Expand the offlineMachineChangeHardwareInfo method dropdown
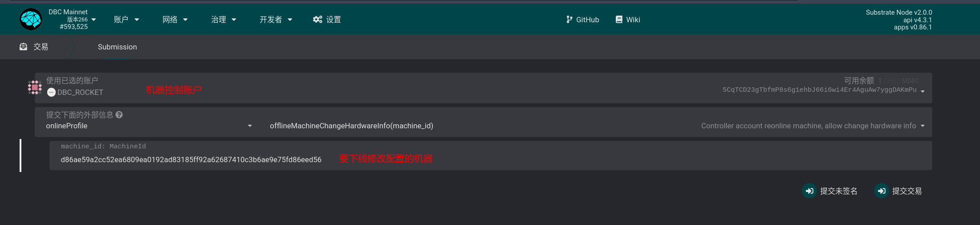980x225 pixels. point(597,126)
